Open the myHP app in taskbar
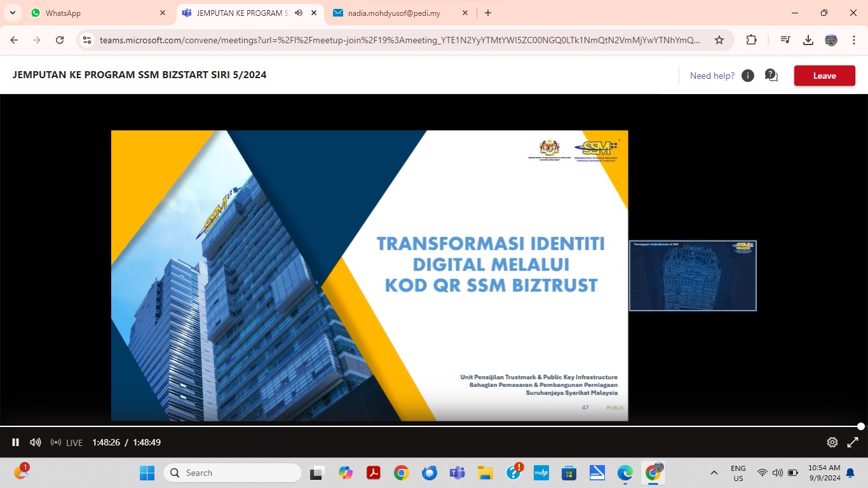 click(x=541, y=473)
